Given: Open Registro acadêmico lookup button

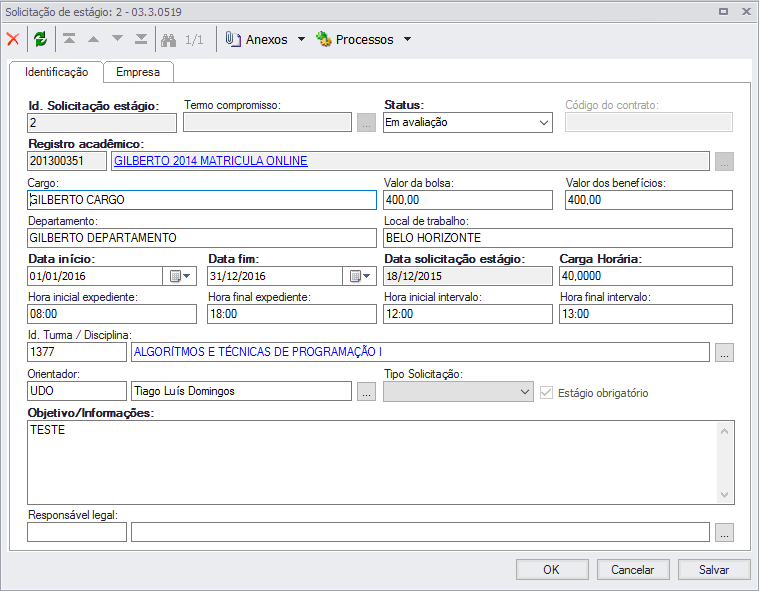Looking at the screenshot, I should (x=724, y=161).
